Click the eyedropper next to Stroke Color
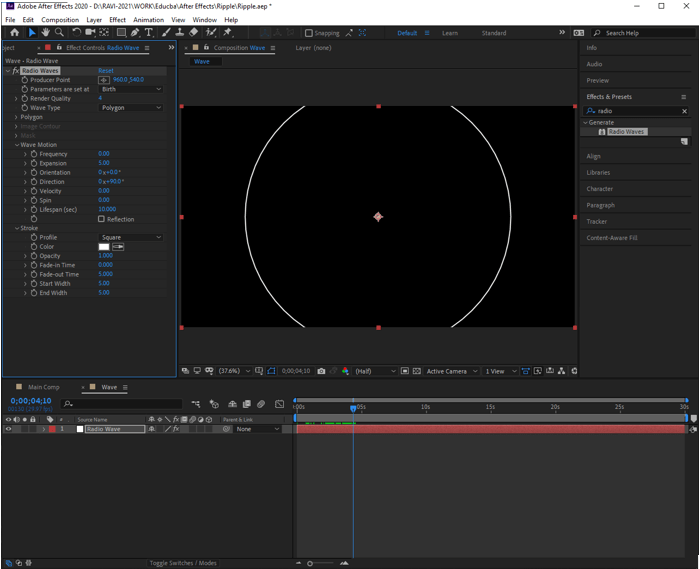Screen dimensions: 700x569 click(x=118, y=247)
